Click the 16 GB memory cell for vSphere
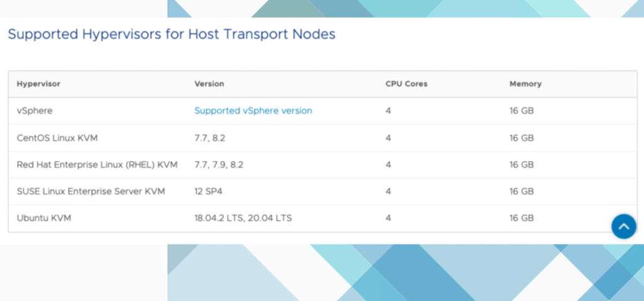 [521, 111]
